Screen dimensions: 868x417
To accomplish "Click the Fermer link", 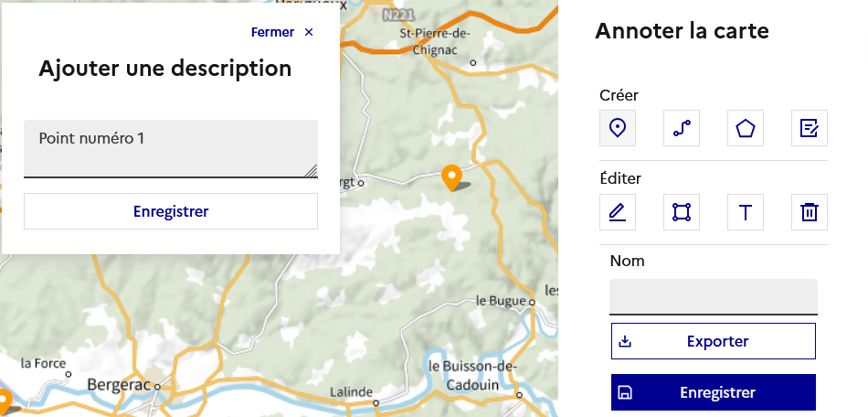I will point(272,32).
